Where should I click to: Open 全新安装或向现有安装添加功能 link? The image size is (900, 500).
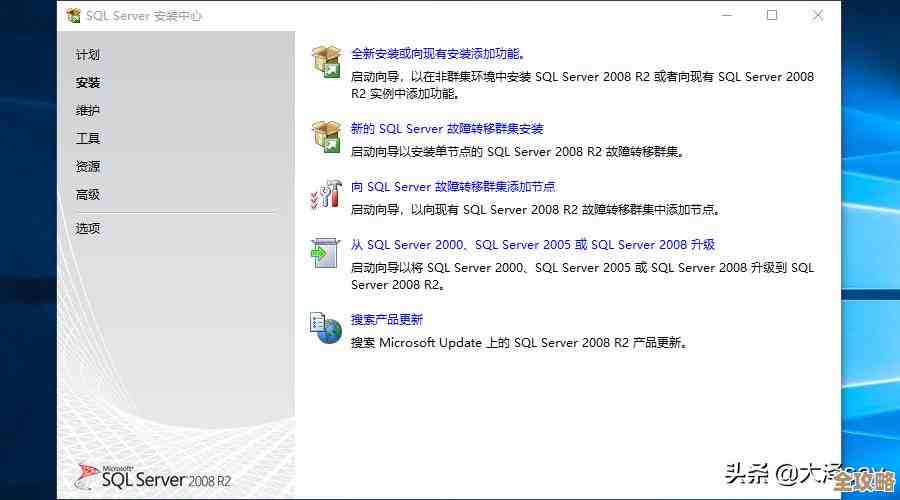437,54
